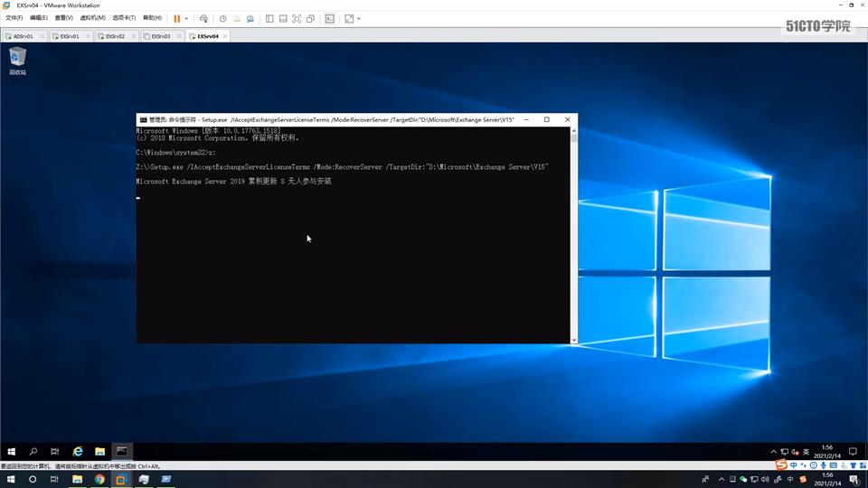
Task: Switch to the EXSrv03 VM tab
Action: [161, 36]
